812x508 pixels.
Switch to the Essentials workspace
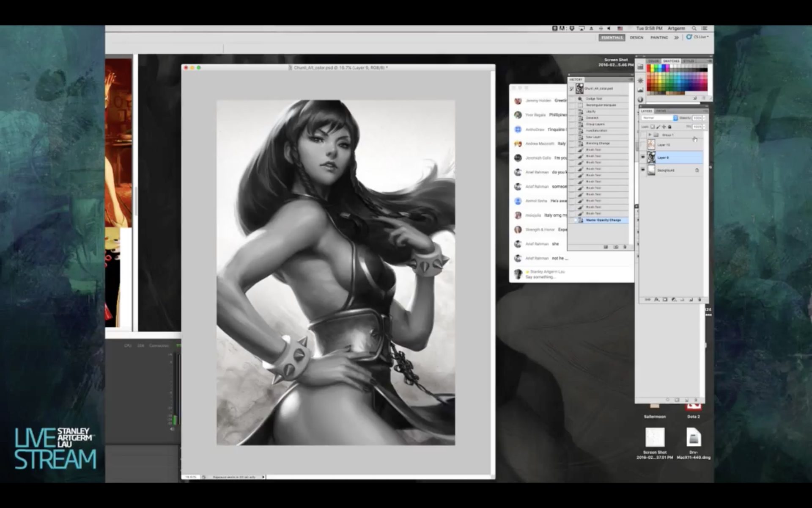click(612, 38)
